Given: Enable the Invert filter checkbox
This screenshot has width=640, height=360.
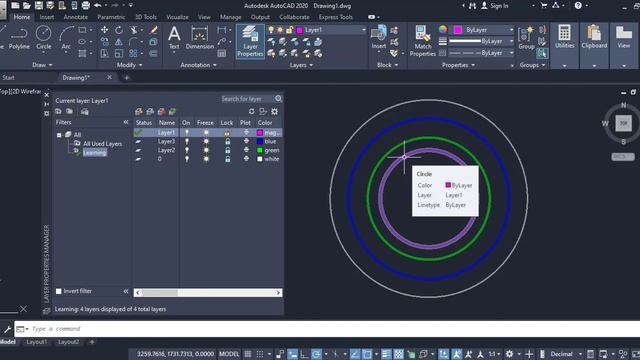Looking at the screenshot, I should click(59, 291).
